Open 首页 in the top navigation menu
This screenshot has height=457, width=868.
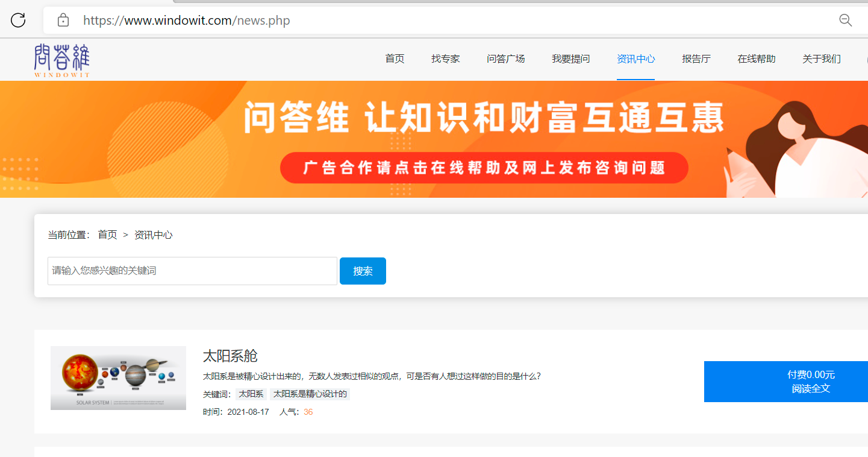(x=395, y=59)
